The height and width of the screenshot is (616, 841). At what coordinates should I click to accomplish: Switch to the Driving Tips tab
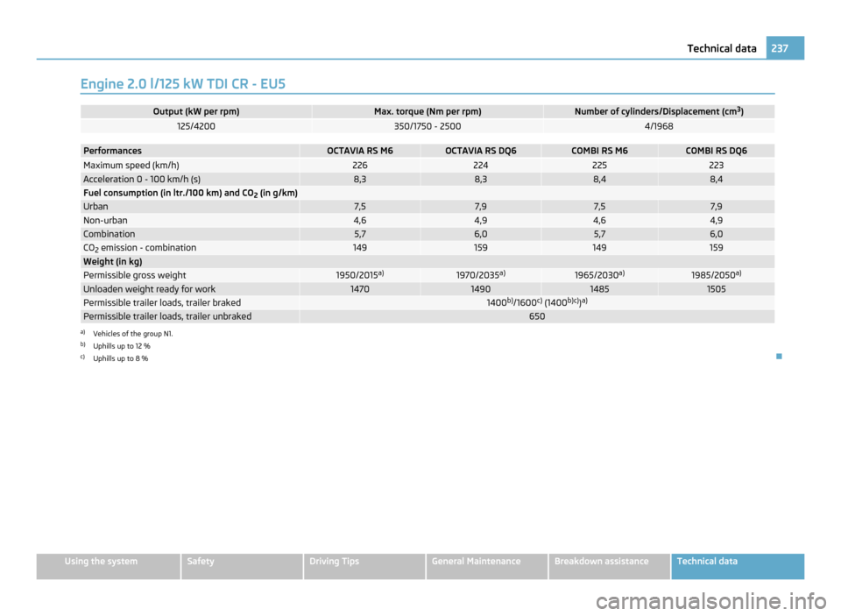(364, 566)
